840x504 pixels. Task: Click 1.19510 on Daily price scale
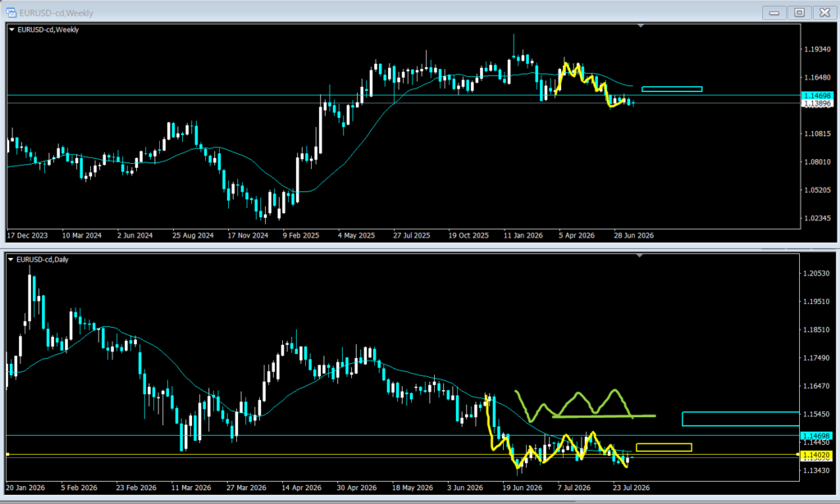[x=816, y=302]
